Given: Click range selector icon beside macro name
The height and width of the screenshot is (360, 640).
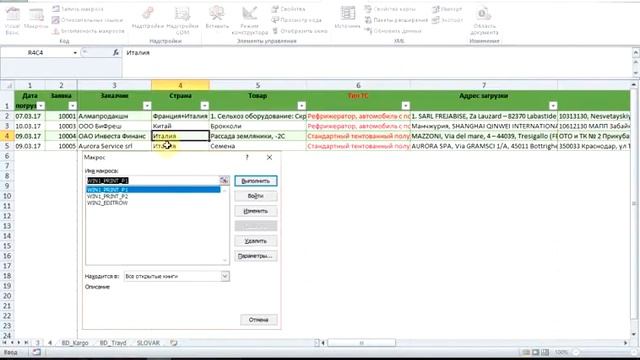Looking at the screenshot, I should pyautogui.click(x=224, y=180).
